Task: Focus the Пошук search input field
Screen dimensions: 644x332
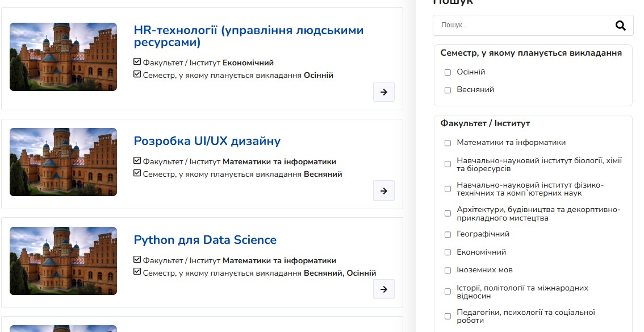Action: tap(533, 26)
